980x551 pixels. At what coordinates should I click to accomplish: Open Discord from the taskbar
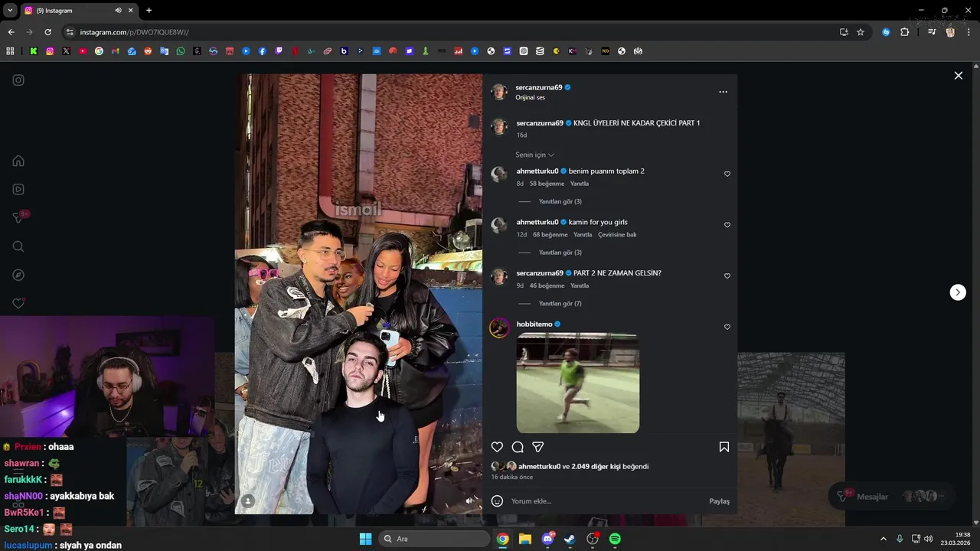coord(547,539)
